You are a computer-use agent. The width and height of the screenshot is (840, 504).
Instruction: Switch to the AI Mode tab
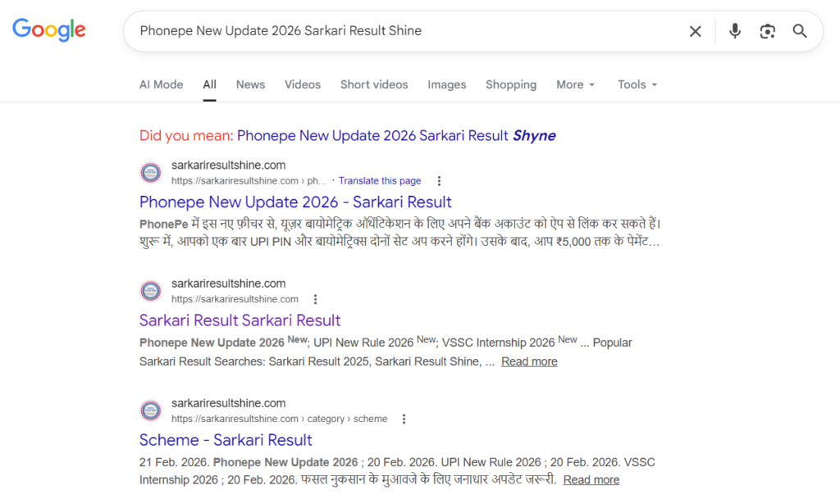[x=161, y=84]
